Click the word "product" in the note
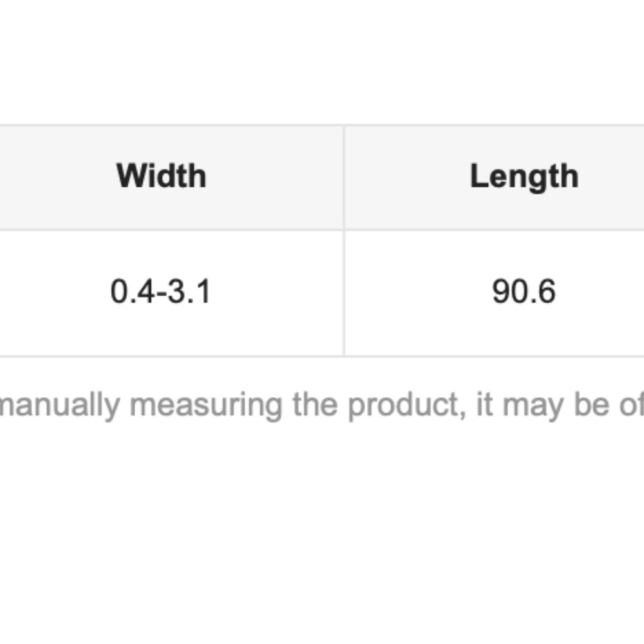The height and width of the screenshot is (644, 644). coord(406,405)
